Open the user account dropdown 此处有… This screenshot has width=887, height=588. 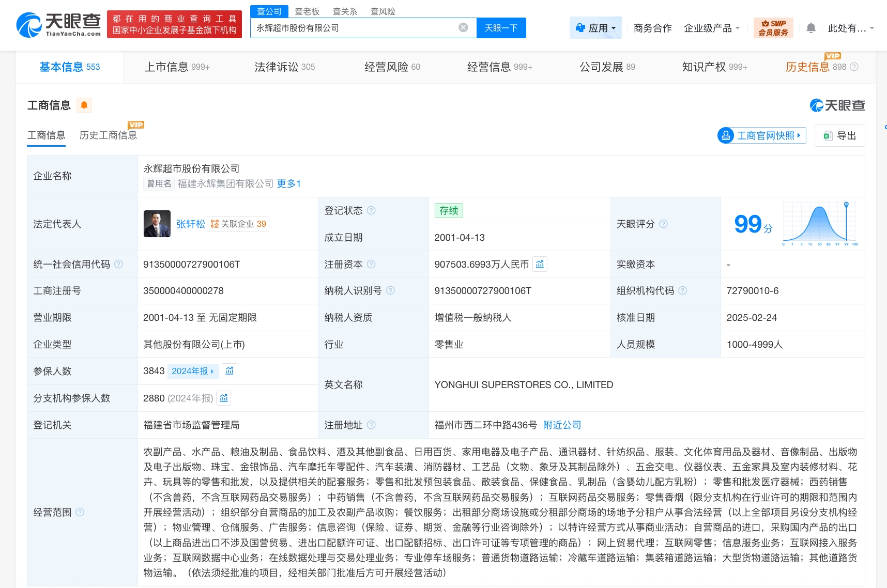pyautogui.click(x=850, y=28)
